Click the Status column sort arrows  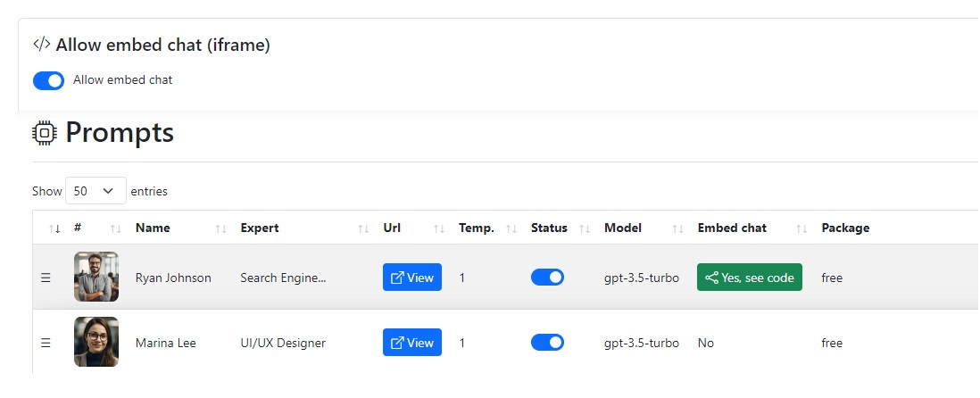click(x=585, y=228)
